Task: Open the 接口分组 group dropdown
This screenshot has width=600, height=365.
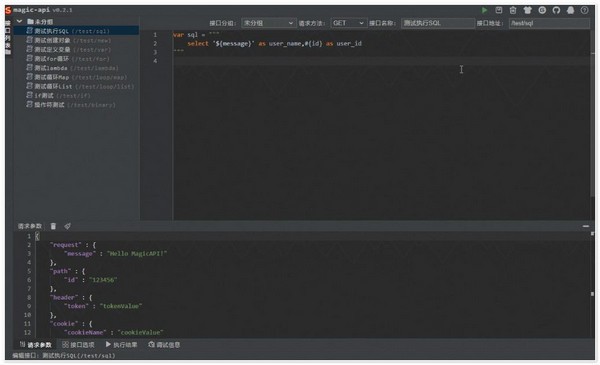Action: [269, 23]
